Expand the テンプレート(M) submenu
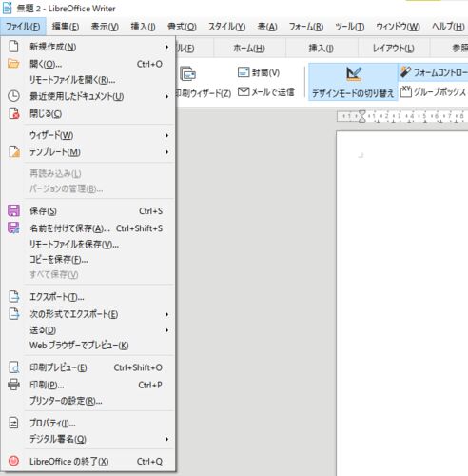The width and height of the screenshot is (468, 476). (166, 152)
